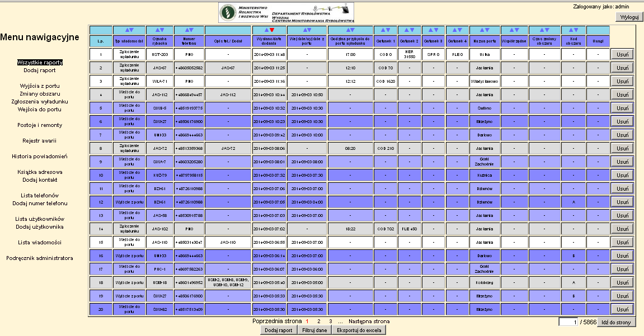
Task: Click Idź do strony button
Action: [x=616, y=322]
